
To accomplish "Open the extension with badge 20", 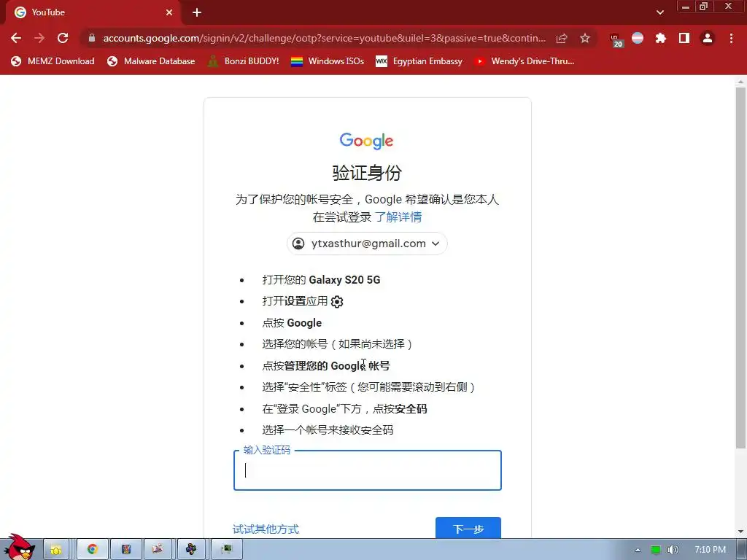I will pyautogui.click(x=616, y=40).
